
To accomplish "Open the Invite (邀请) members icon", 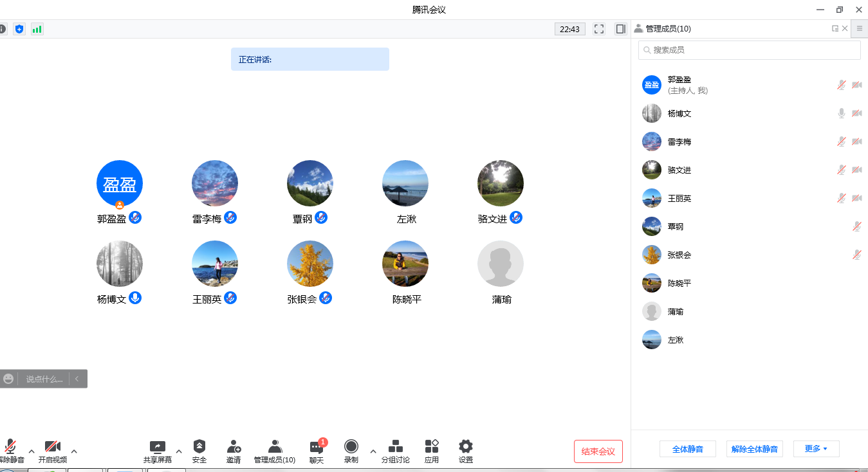I will (234, 447).
